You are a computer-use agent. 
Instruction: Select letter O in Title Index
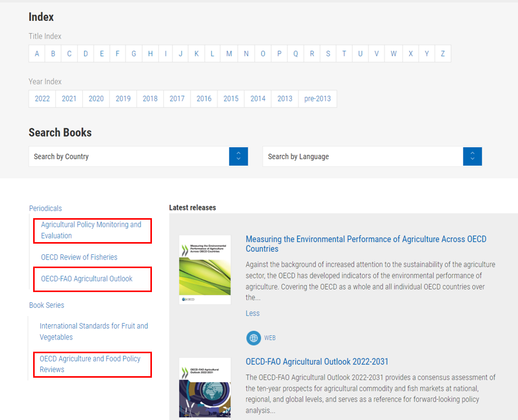point(263,54)
